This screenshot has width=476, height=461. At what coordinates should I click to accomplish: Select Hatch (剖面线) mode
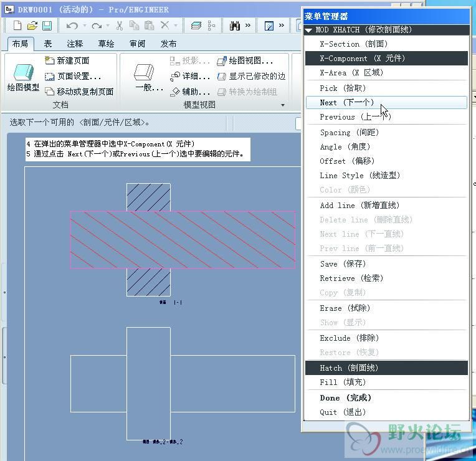(x=386, y=368)
